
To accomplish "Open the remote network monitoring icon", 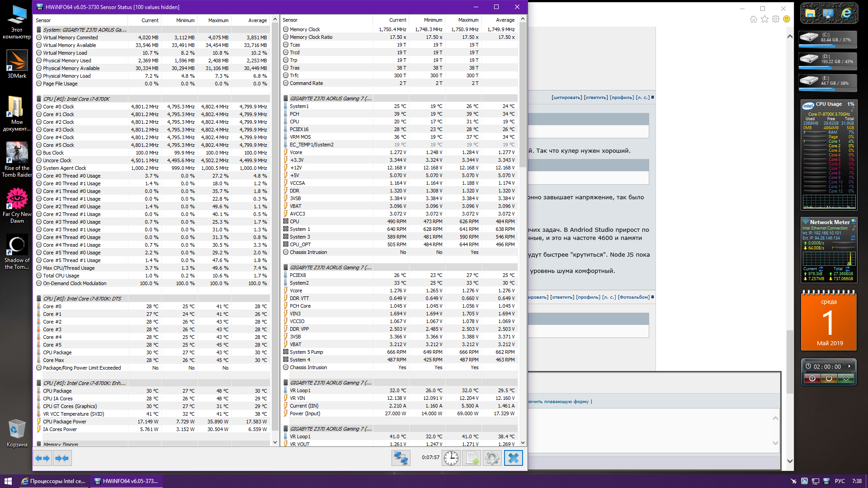I will 401,458.
